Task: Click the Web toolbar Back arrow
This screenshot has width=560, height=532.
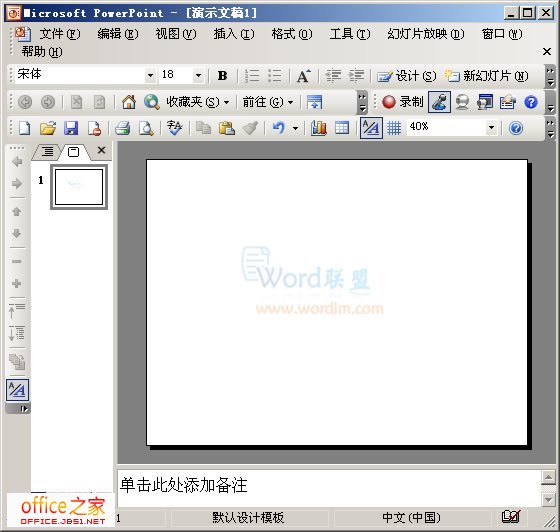Action: [25, 102]
